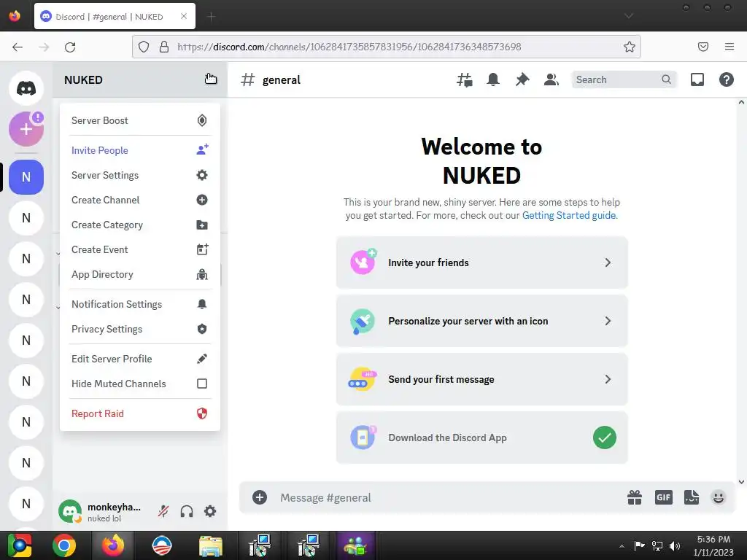Open Firefox list all tabs dropdown
This screenshot has width=747, height=560.
[629, 16]
